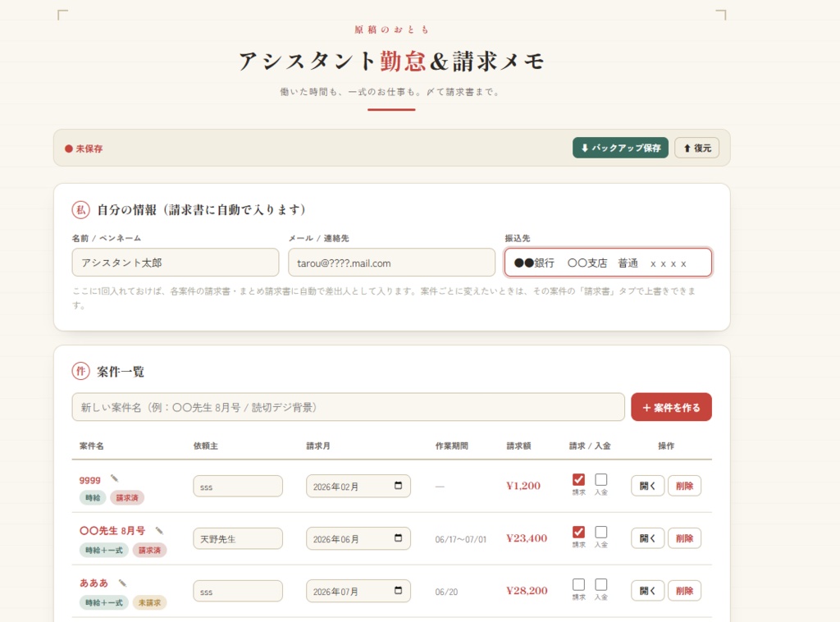Click the gggg project name
Image resolution: width=840 pixels, height=622 pixels.
90,479
